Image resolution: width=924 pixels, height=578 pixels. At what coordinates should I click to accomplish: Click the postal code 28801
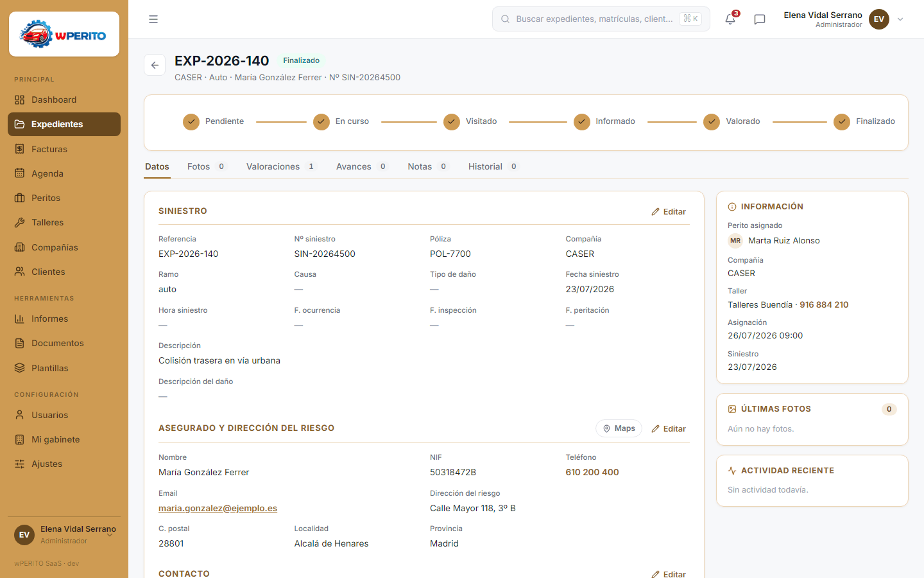pyautogui.click(x=171, y=543)
